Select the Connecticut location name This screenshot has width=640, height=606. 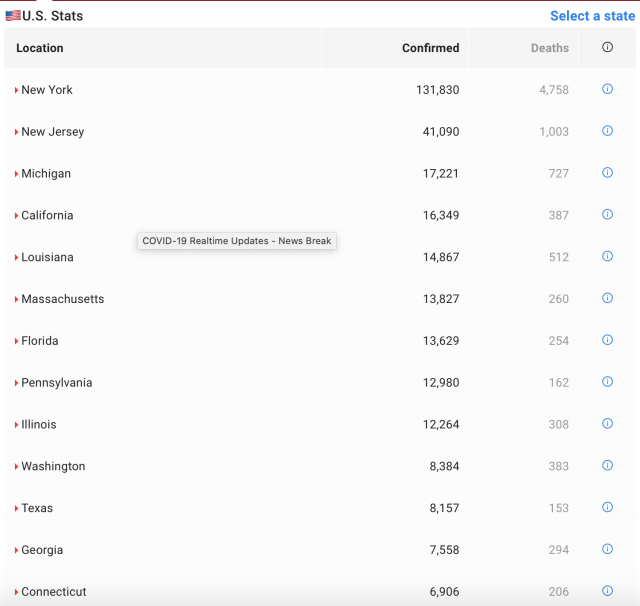coord(53,592)
